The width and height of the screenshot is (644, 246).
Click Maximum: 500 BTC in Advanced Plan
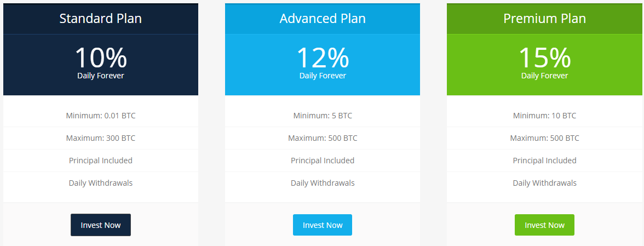[x=323, y=138]
